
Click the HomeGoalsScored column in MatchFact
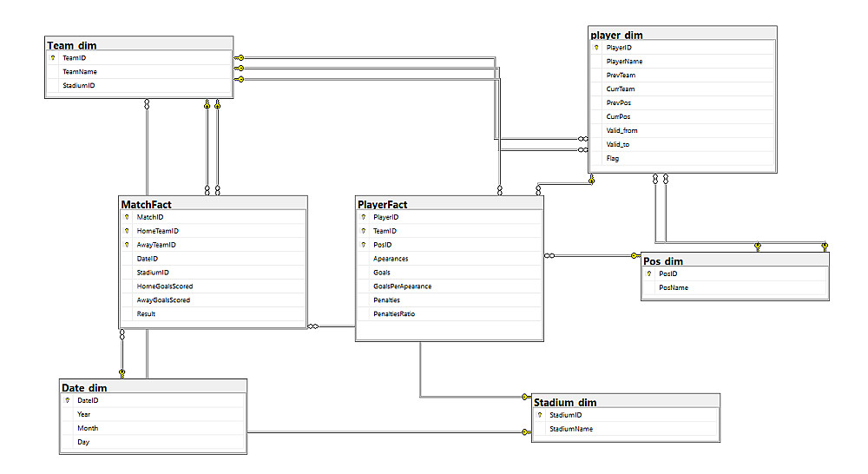(x=213, y=286)
